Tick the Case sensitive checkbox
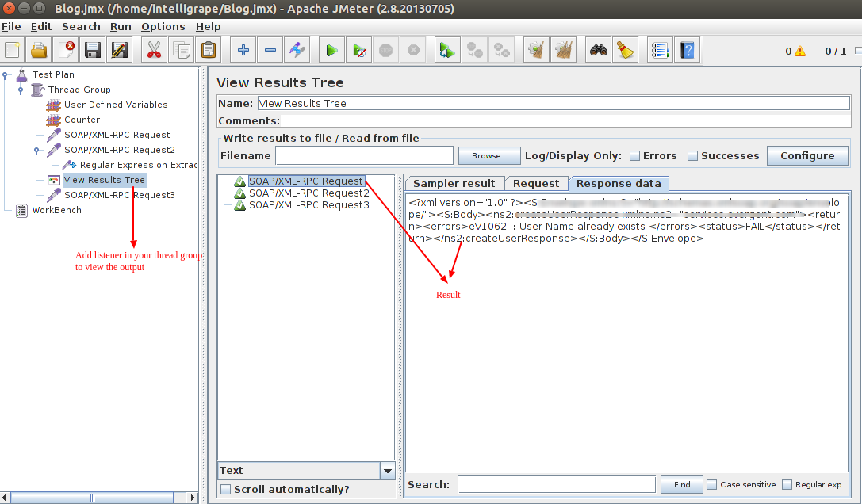The image size is (862, 504). click(711, 484)
